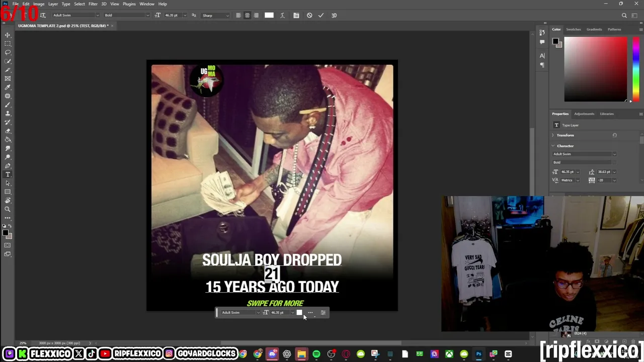Toggle text orientation in the options bar
The width and height of the screenshot is (644, 362).
click(43, 15)
